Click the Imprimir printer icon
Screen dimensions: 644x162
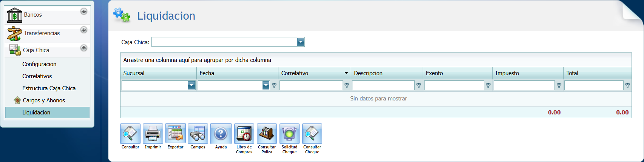tap(153, 134)
